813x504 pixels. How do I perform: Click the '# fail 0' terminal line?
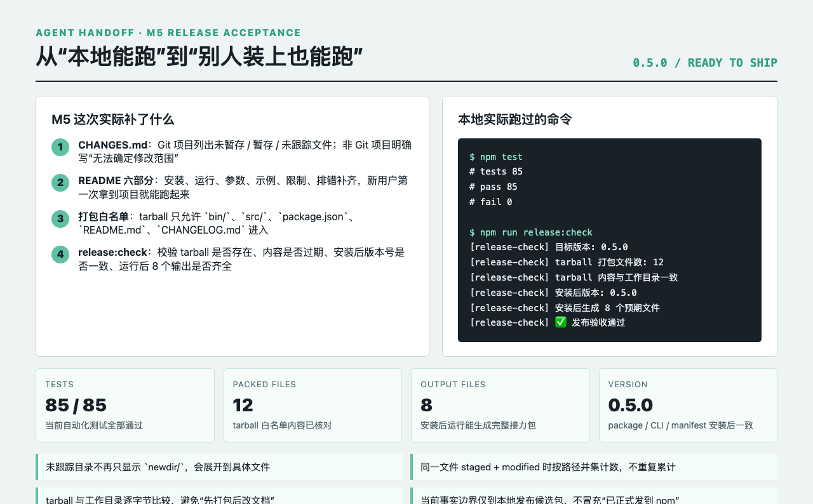491,202
